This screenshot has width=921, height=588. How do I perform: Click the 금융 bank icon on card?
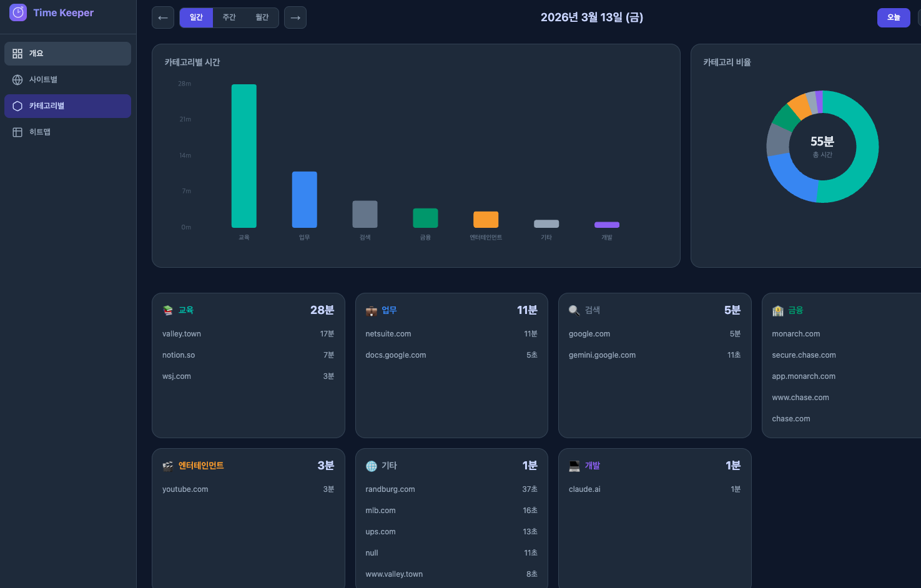click(x=778, y=310)
